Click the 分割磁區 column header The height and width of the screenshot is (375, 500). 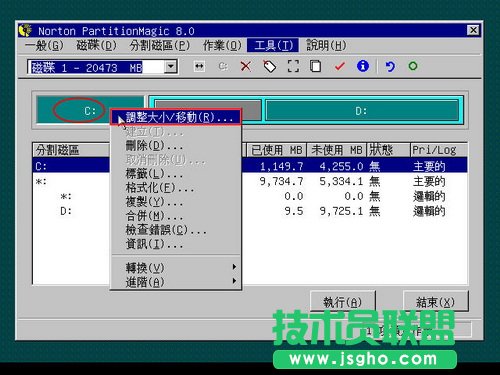point(71,150)
